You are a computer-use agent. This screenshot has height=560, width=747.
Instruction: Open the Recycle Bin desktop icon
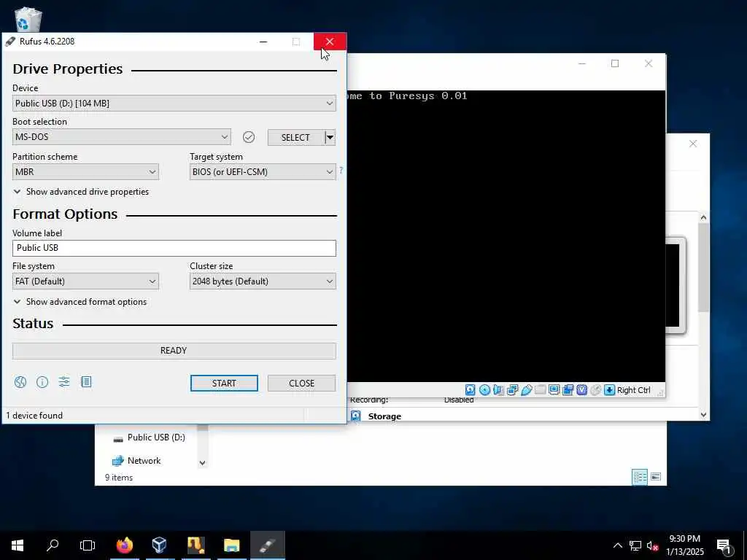click(x=28, y=20)
